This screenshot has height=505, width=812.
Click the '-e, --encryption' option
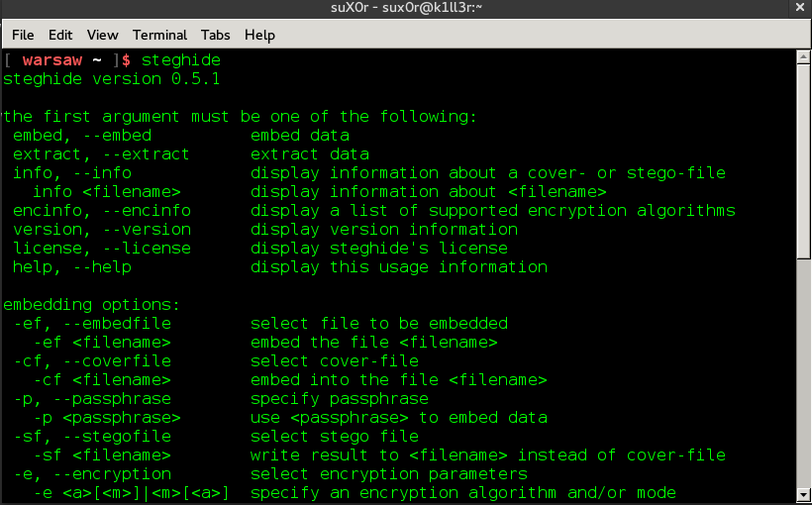coord(92,474)
